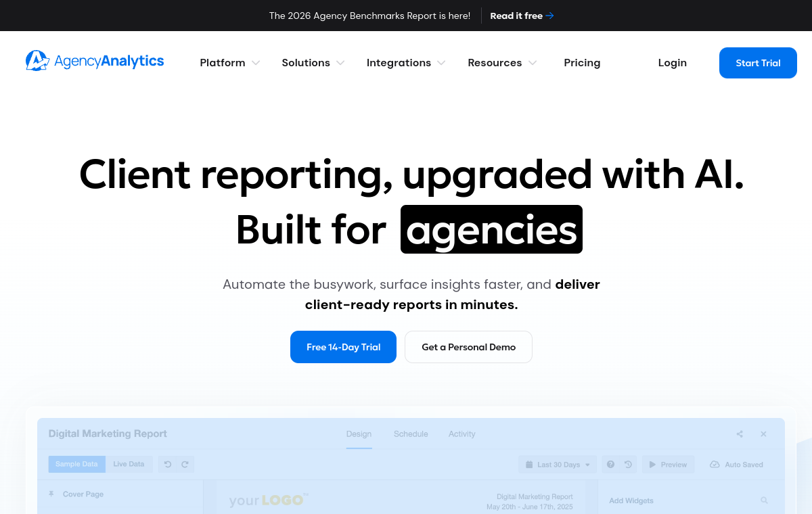
Task: Click the calendar icon beside Last 30 Days
Action: click(529, 465)
